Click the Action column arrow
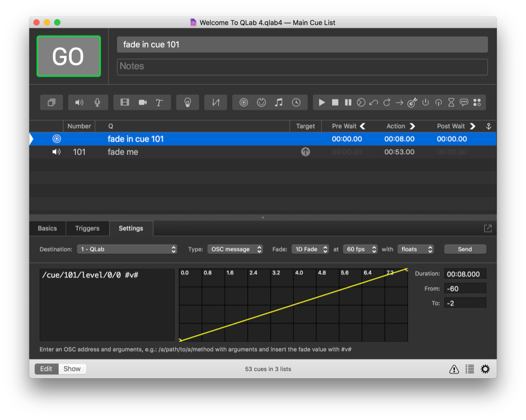 pos(413,126)
